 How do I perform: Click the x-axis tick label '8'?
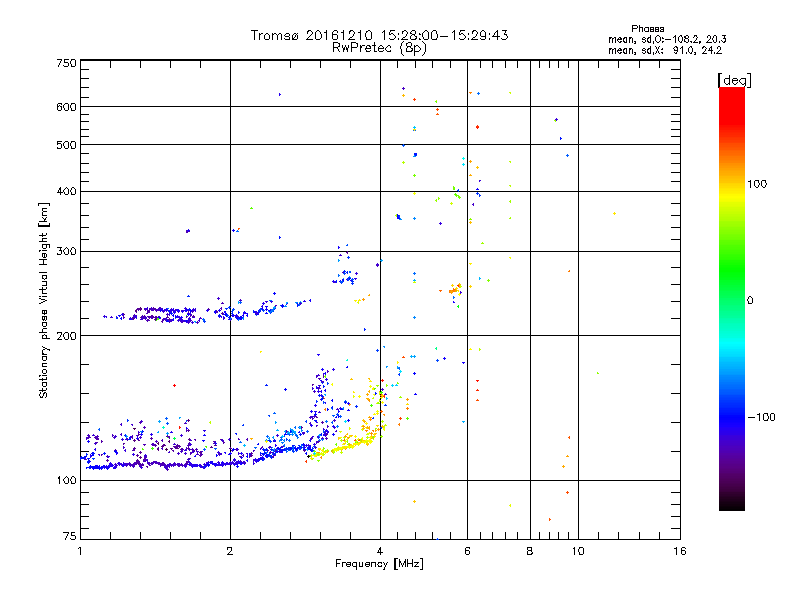pyautogui.click(x=530, y=551)
